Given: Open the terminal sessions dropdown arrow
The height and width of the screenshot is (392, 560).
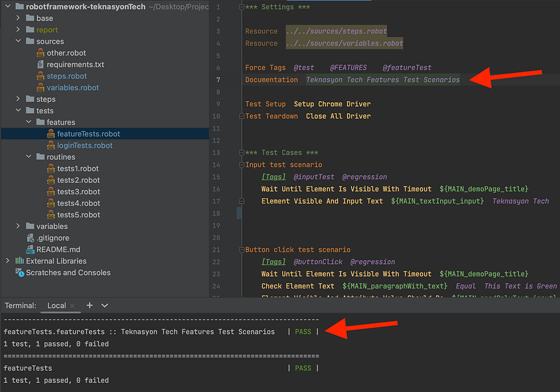Looking at the screenshot, I should click(105, 306).
